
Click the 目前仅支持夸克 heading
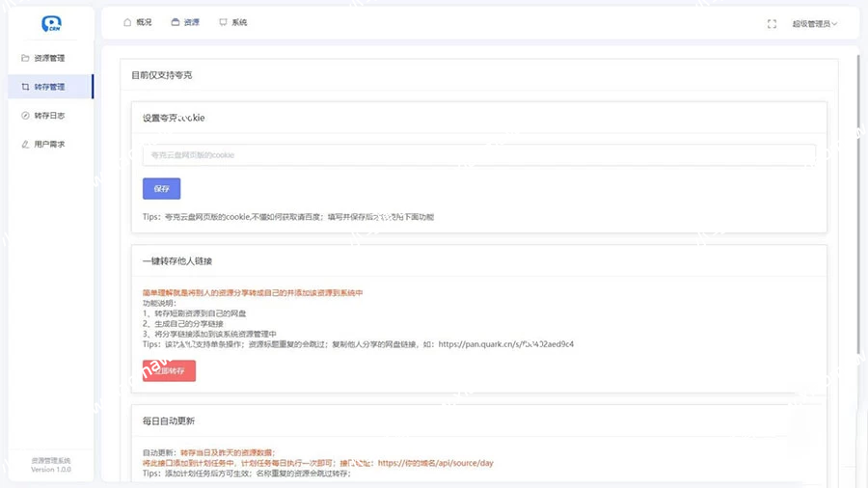pyautogui.click(x=163, y=74)
